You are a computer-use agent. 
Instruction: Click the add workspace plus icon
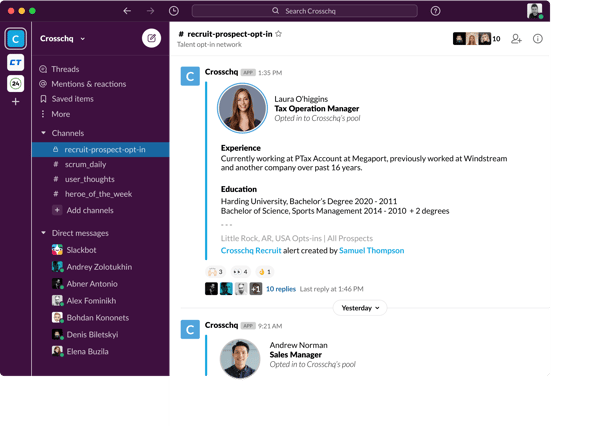click(x=15, y=102)
